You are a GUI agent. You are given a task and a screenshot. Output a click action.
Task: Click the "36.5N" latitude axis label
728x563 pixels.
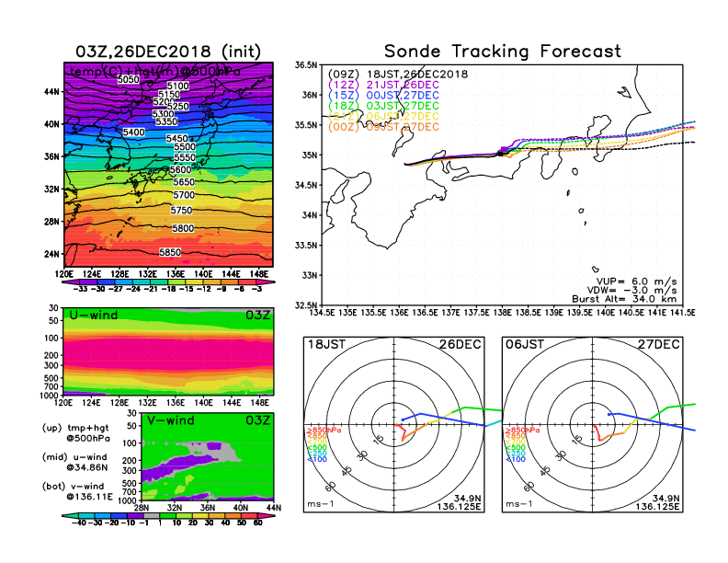(x=306, y=65)
